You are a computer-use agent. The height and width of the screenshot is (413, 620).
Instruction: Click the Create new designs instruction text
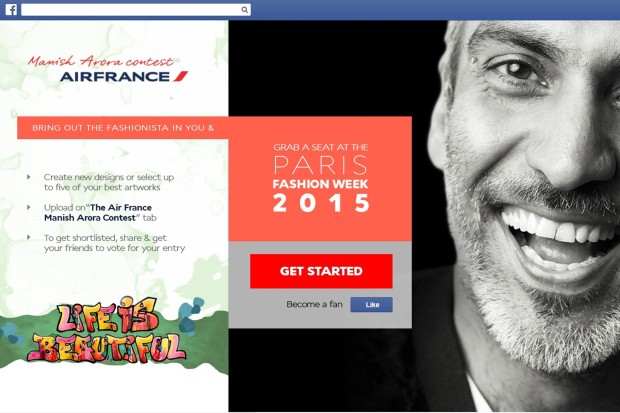pos(109,182)
